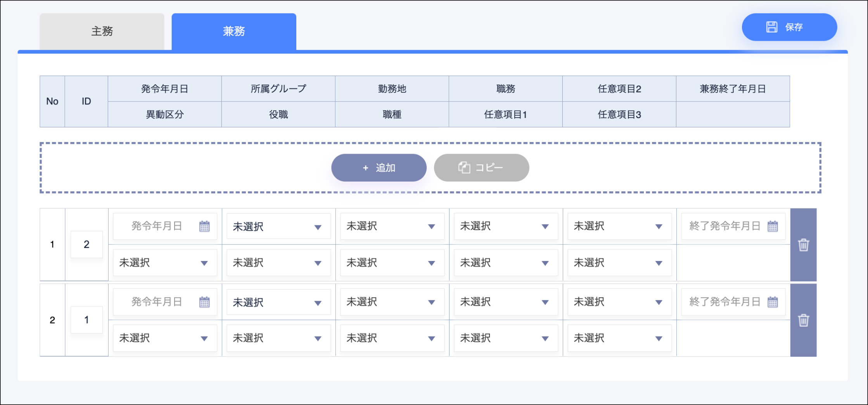Click the trash icon for row 1
The image size is (868, 405).
pyautogui.click(x=803, y=245)
